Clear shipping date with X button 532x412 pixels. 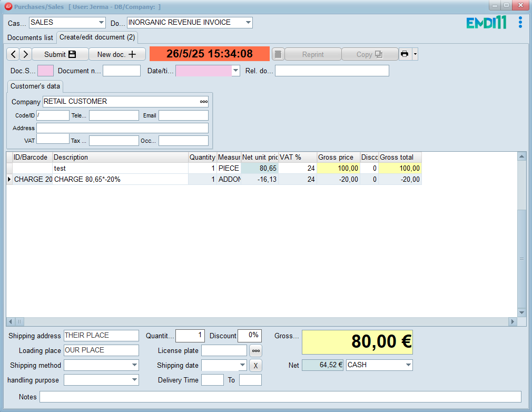click(x=255, y=365)
